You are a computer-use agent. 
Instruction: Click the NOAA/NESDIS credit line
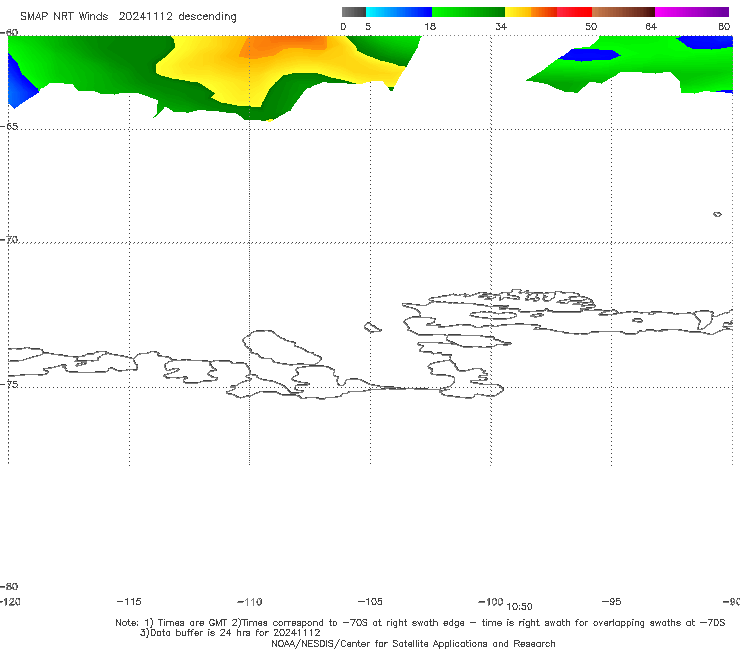pyautogui.click(x=413, y=643)
